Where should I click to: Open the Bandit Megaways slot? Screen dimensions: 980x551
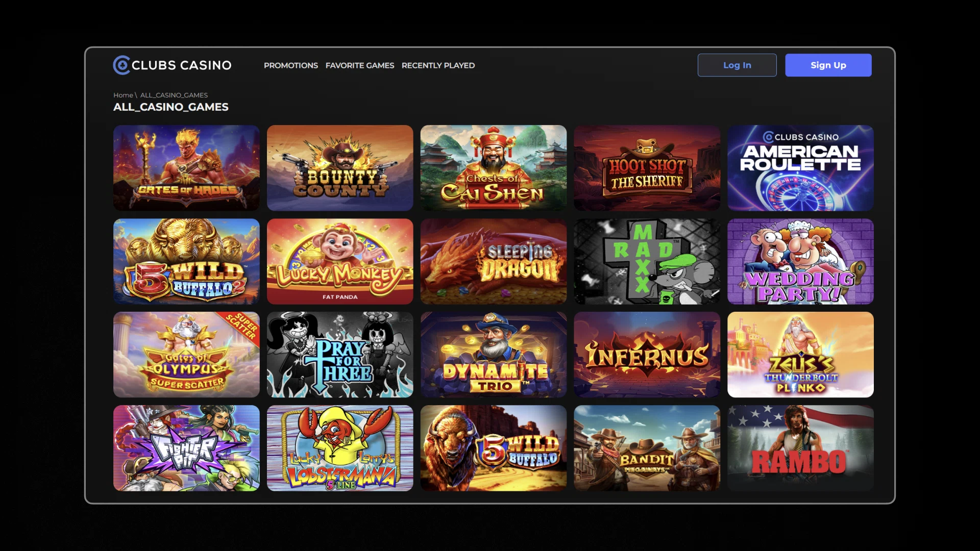point(647,448)
